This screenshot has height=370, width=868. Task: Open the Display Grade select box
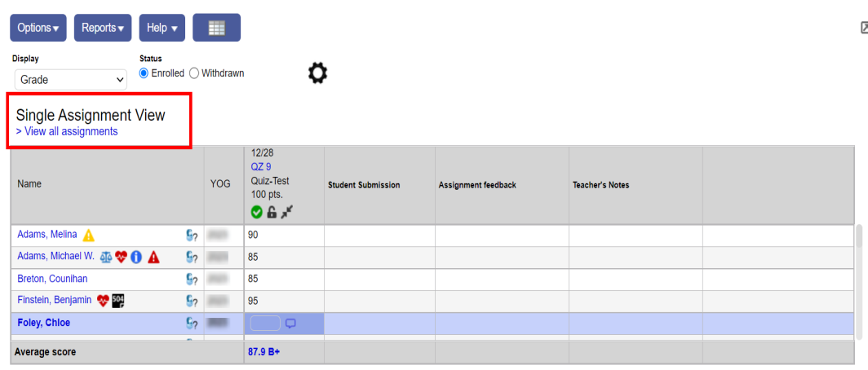click(x=71, y=80)
